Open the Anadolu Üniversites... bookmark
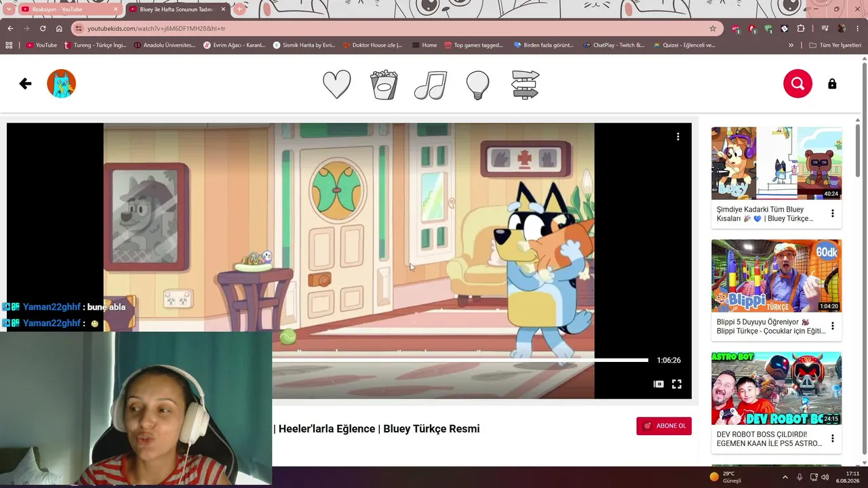Screen dimensions: 868x488 pos(164,45)
